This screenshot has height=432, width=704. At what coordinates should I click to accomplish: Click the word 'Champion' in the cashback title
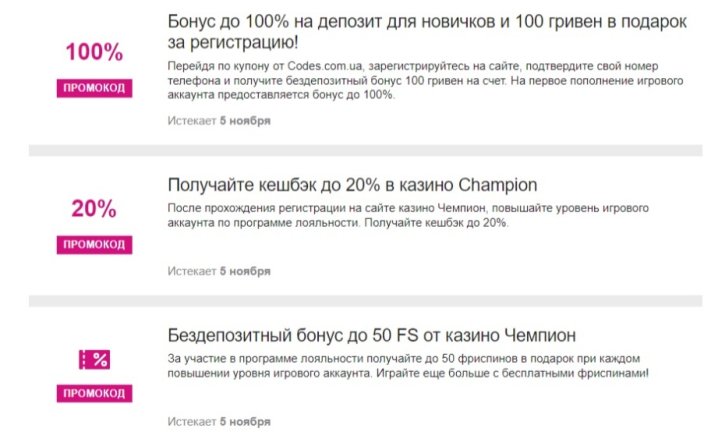[x=498, y=185]
